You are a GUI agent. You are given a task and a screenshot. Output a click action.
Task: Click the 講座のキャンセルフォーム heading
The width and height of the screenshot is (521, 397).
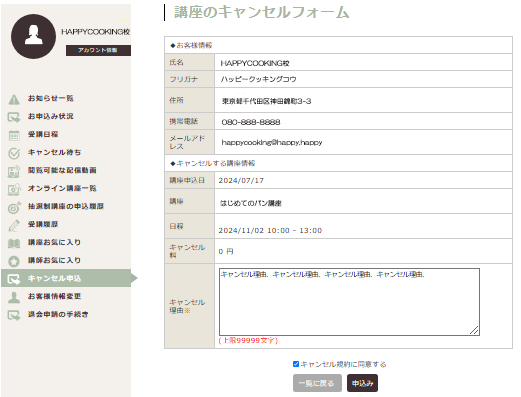pyautogui.click(x=262, y=12)
